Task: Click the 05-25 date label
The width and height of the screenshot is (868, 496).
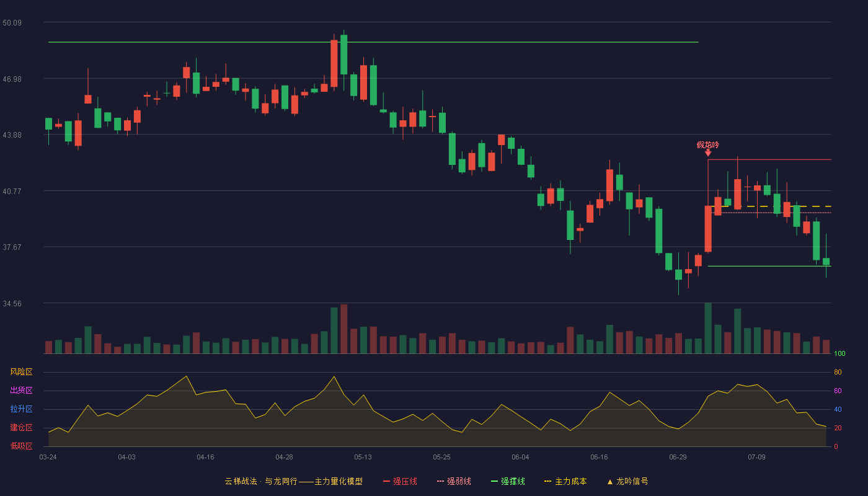Action: pos(441,457)
